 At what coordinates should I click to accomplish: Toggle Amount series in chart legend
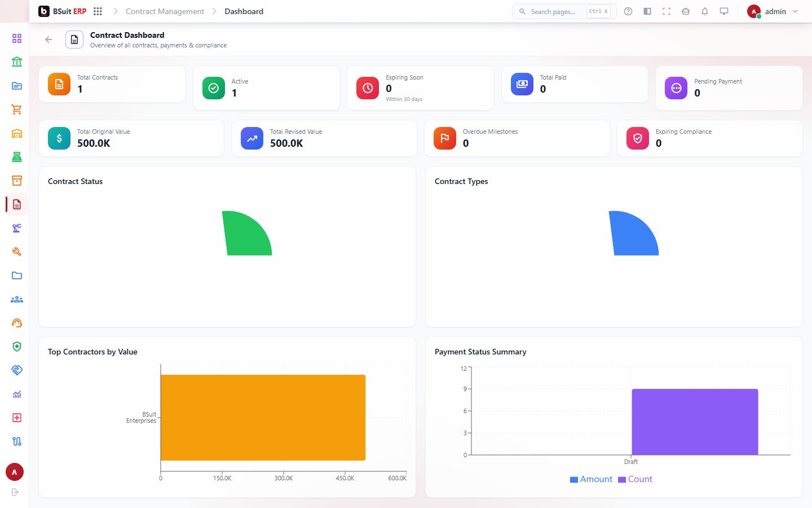591,479
